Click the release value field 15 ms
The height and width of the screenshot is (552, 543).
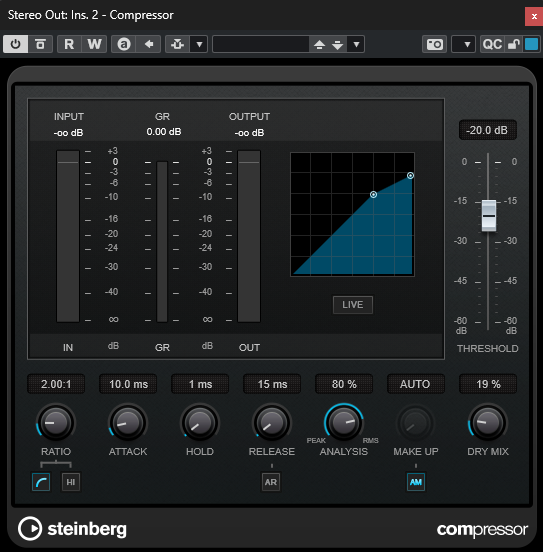tap(272, 384)
